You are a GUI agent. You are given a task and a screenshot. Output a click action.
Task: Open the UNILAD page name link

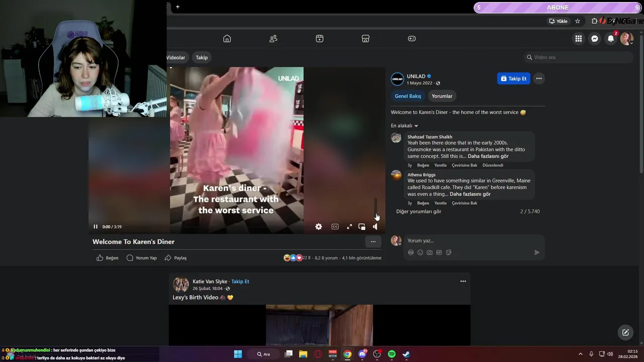tap(416, 76)
